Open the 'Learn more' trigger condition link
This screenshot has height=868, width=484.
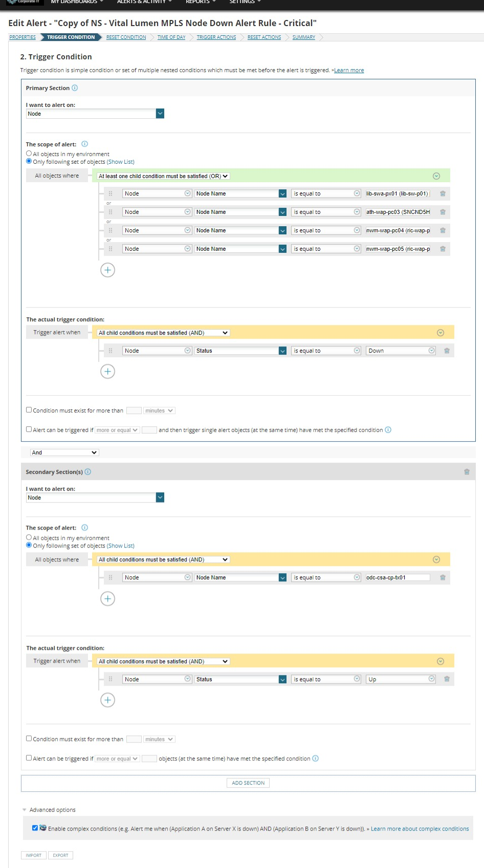[349, 71]
